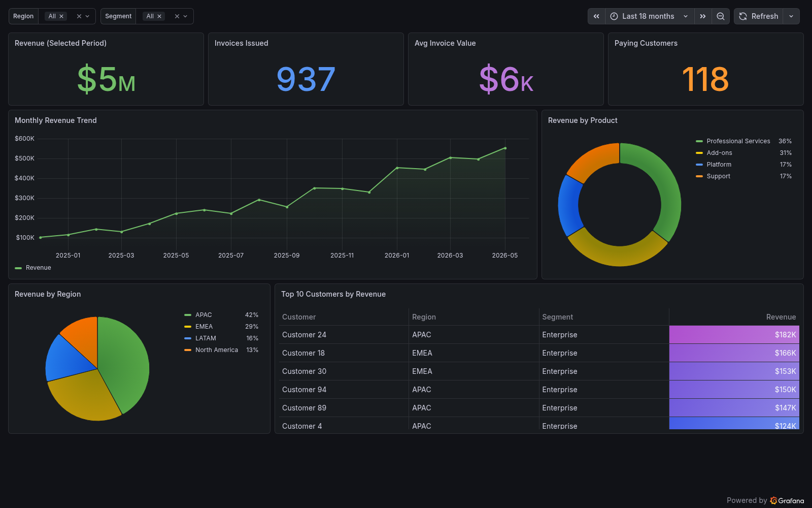Open Revenue (Selected Period) panel title menu

(x=60, y=43)
